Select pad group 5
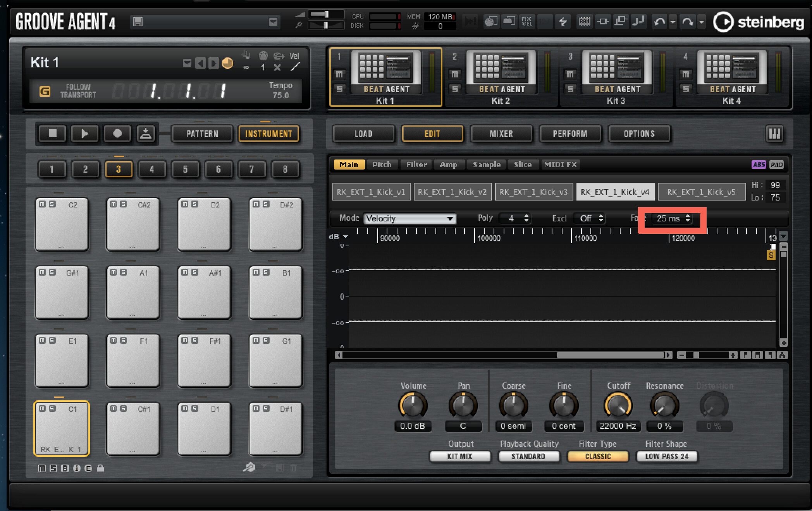 (x=185, y=169)
